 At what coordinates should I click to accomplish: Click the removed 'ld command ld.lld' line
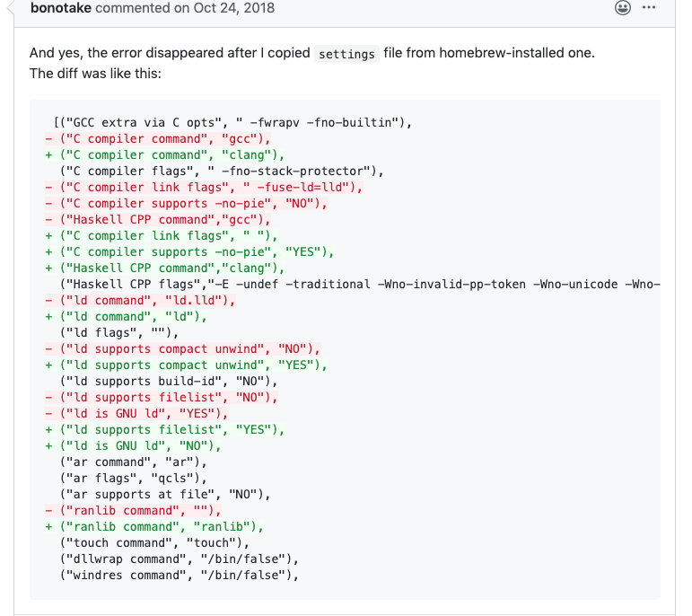pyautogui.click(x=140, y=300)
